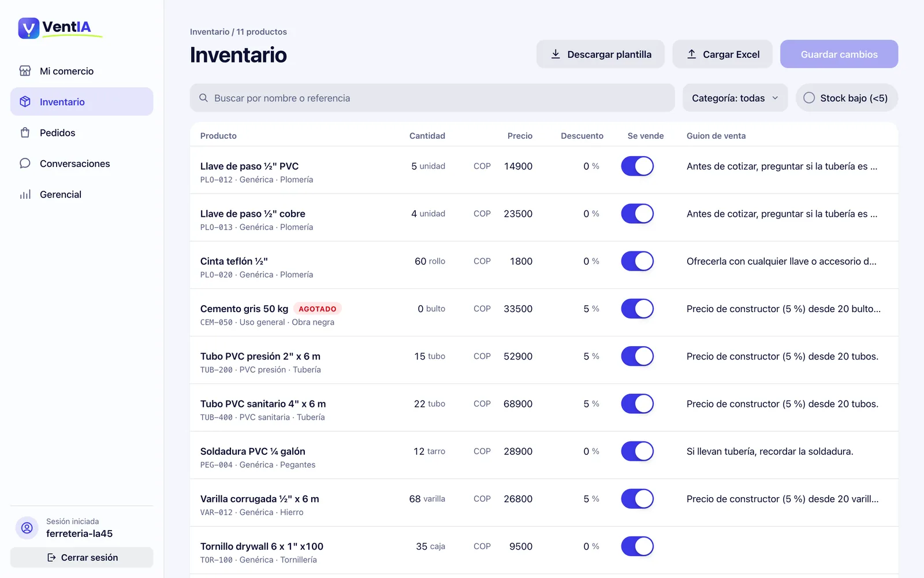The image size is (924, 578).
Task: Toggle Se vende for Llave de paso ½" PVC
Action: [x=637, y=166]
